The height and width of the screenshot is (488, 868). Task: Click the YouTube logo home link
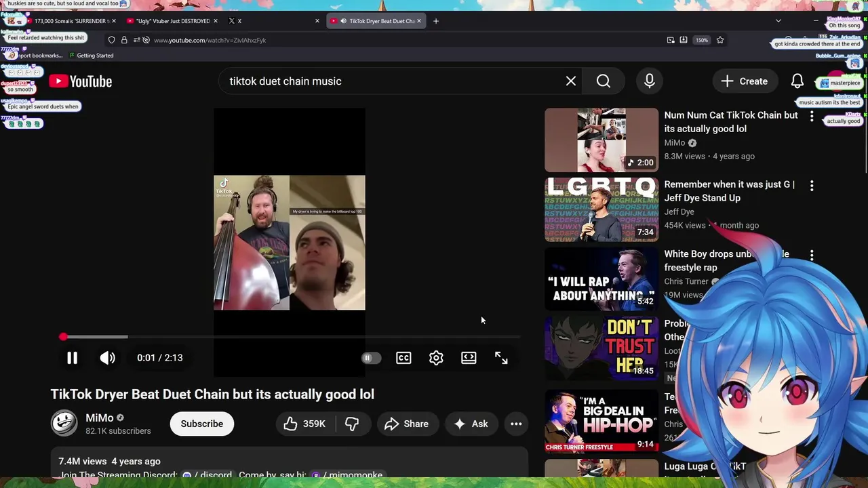coord(81,81)
